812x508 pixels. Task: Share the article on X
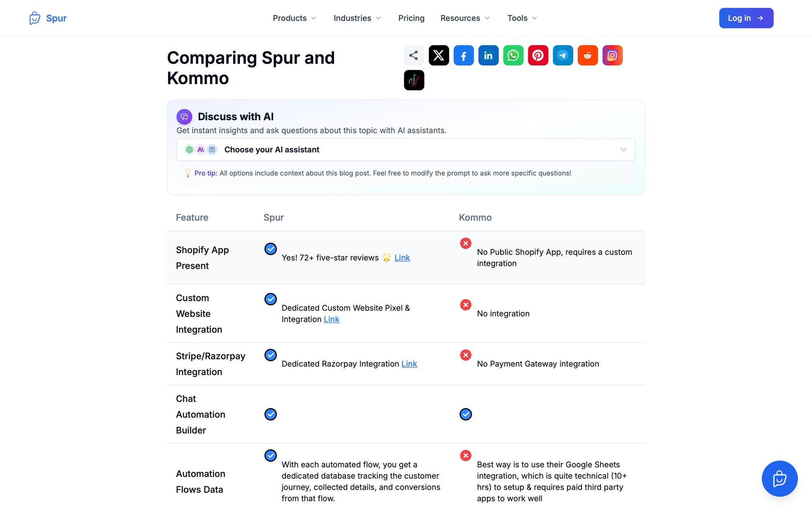(x=438, y=55)
